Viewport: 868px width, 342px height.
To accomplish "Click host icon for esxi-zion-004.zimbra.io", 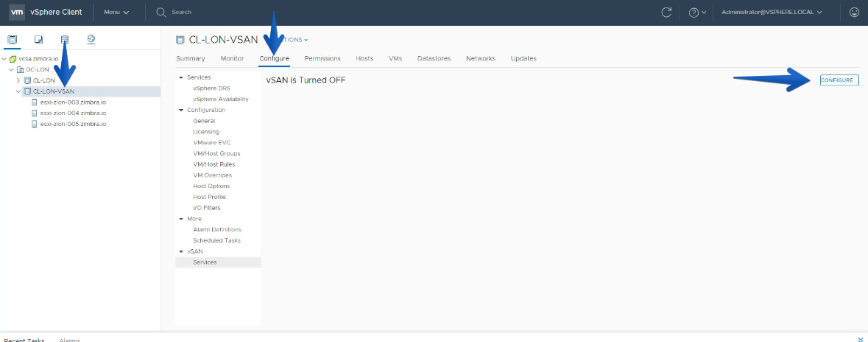I will pyautogui.click(x=35, y=113).
